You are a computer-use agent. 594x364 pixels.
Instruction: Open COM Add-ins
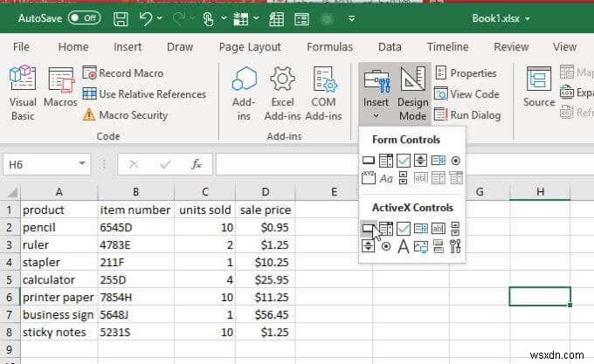pos(323,93)
